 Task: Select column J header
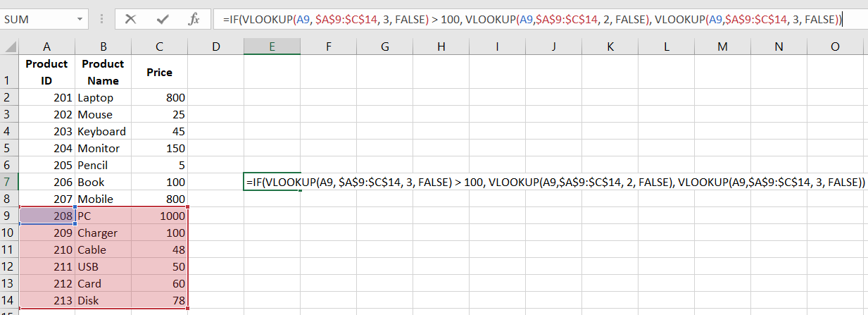tap(553, 47)
